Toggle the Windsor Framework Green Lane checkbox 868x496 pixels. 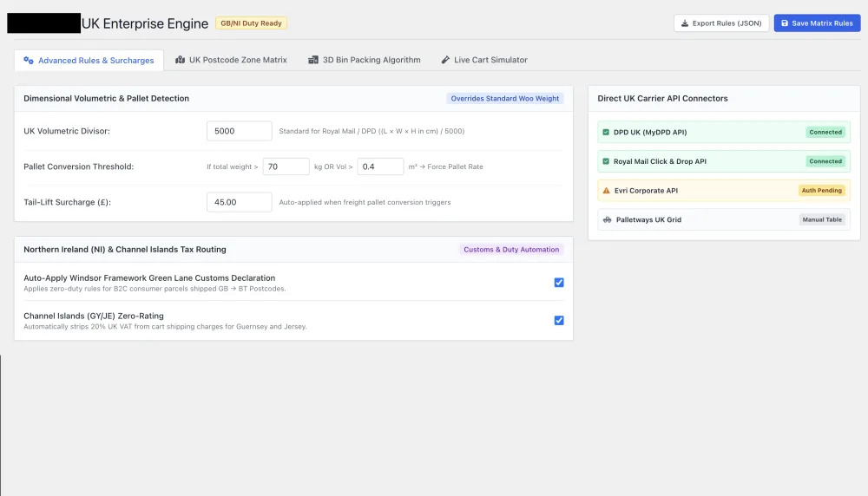click(x=559, y=283)
